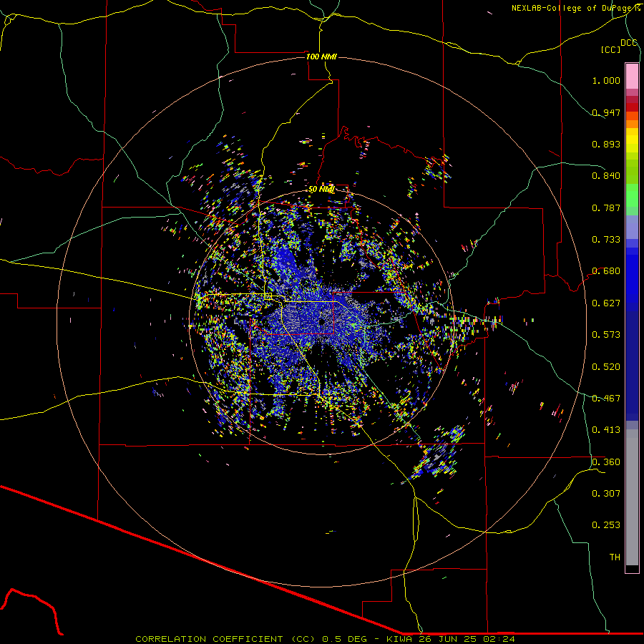Click the DCC label above color bar
The image size is (644, 644).
click(x=629, y=43)
